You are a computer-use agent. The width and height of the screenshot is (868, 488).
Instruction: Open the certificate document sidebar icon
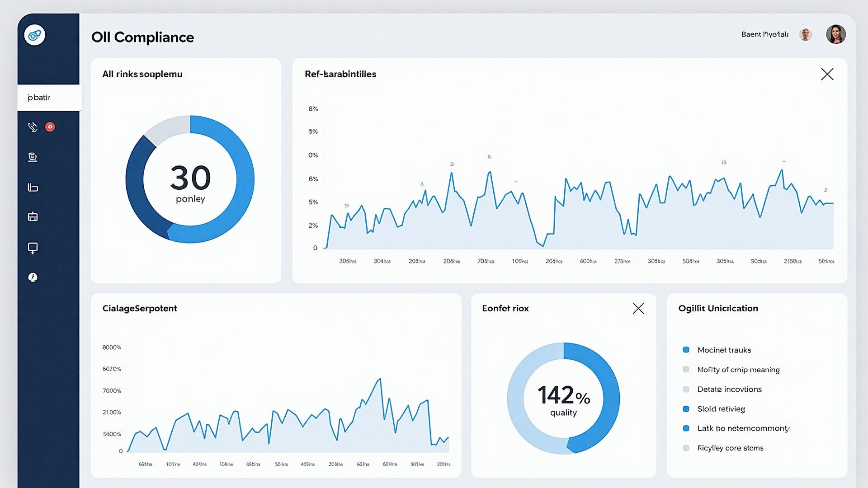coord(33,157)
